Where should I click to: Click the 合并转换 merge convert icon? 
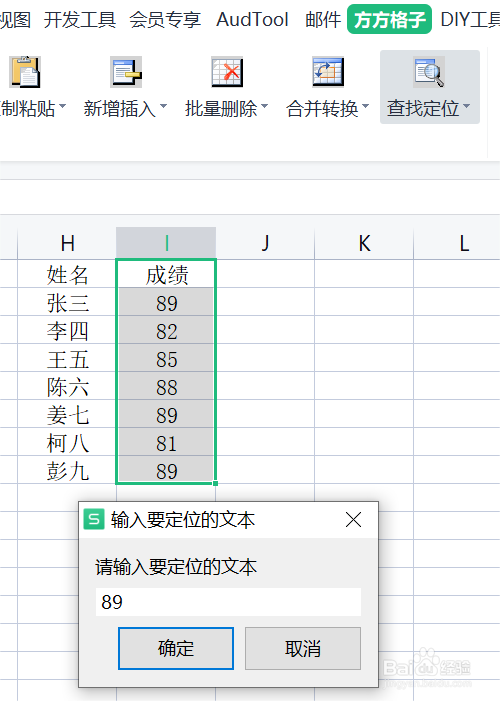click(328, 72)
